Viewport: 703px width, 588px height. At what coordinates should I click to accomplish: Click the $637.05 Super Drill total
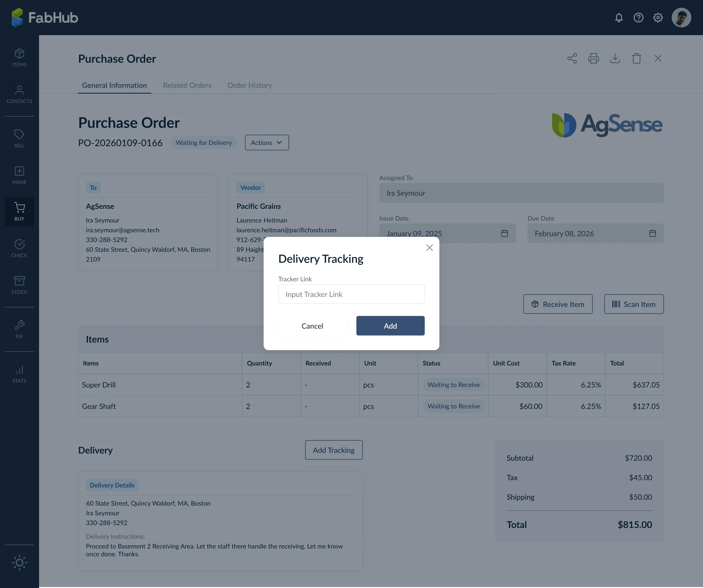click(x=646, y=385)
